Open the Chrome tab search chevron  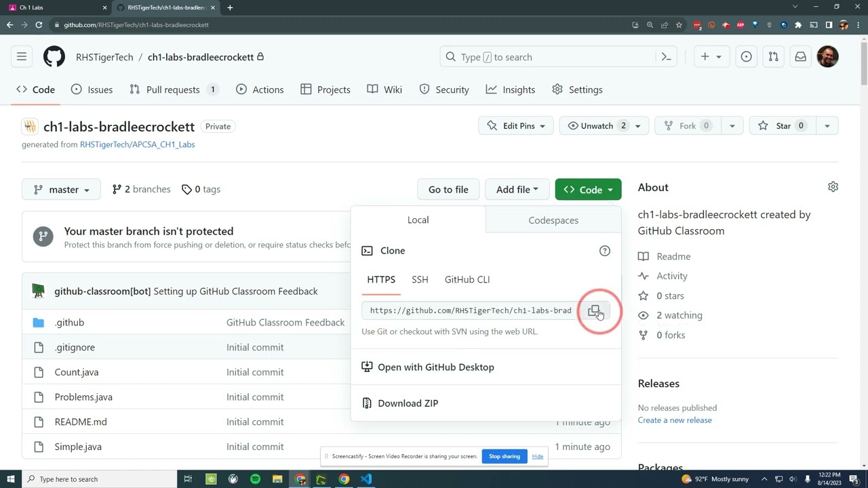pyautogui.click(x=795, y=7)
